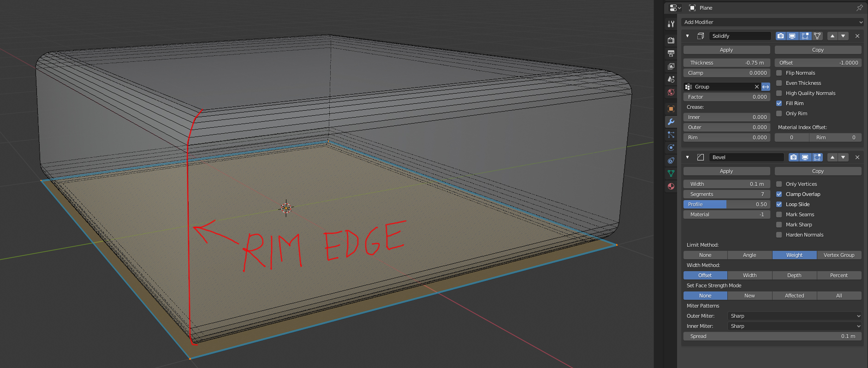The width and height of the screenshot is (868, 368).
Task: Set Width Method to Percent
Action: (x=839, y=275)
